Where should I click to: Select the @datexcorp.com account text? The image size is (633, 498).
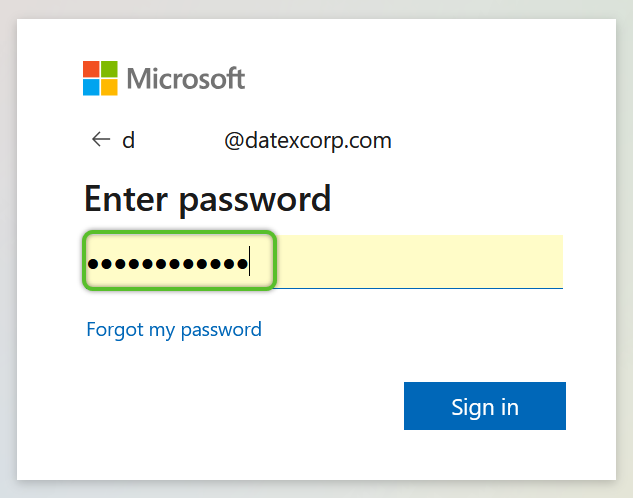coord(308,141)
